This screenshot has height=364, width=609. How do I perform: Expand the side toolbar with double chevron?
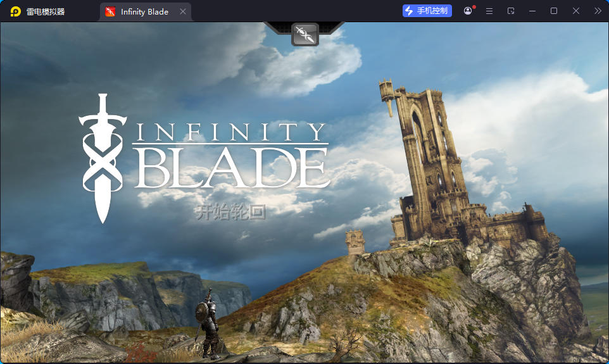point(598,11)
